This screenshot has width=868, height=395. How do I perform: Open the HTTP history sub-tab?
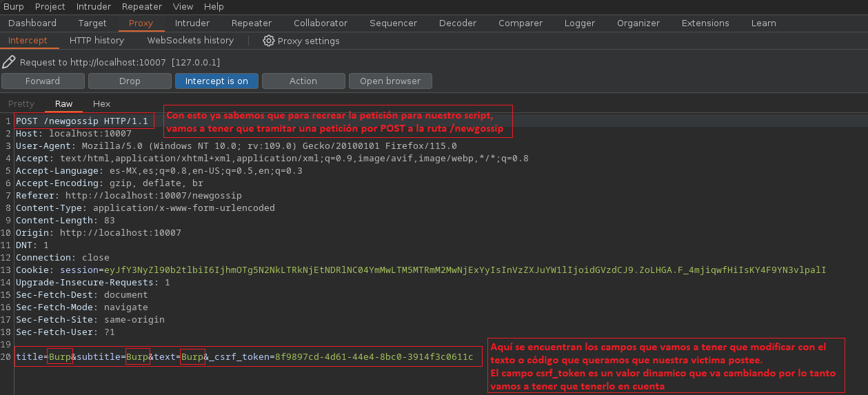(x=97, y=41)
